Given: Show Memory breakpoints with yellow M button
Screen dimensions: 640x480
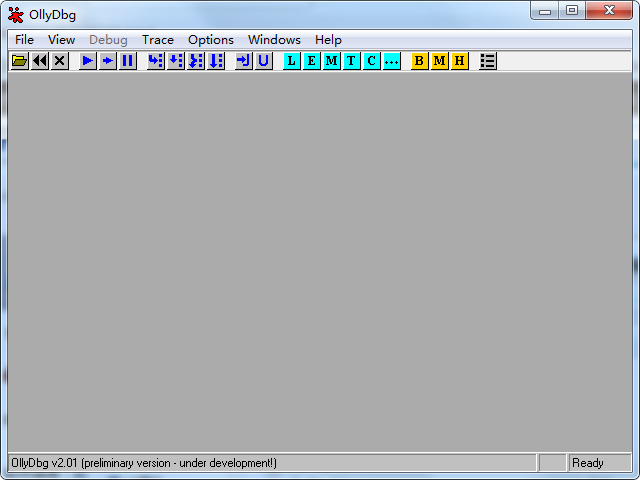Looking at the screenshot, I should (440, 61).
